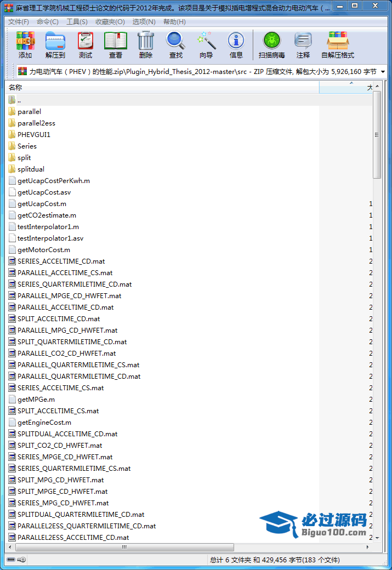Click the parallel folder icon
Viewport: 392px width, 570px height.
click(x=12, y=111)
